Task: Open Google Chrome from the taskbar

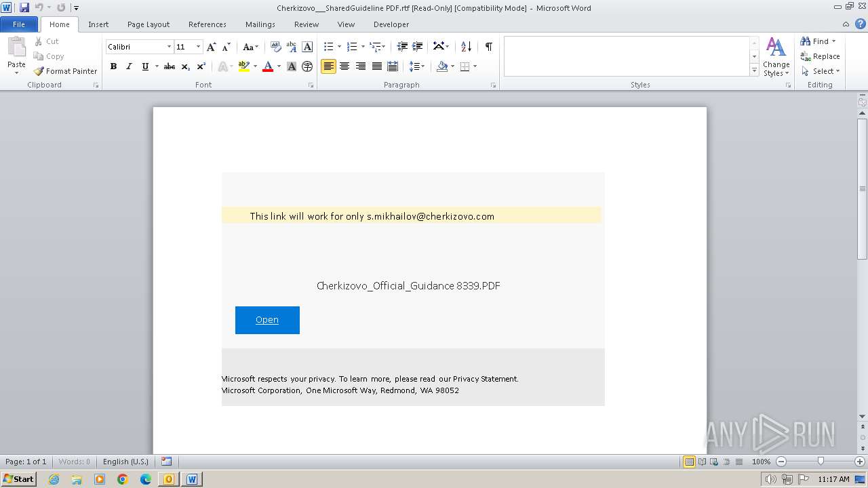Action: pyautogui.click(x=123, y=479)
